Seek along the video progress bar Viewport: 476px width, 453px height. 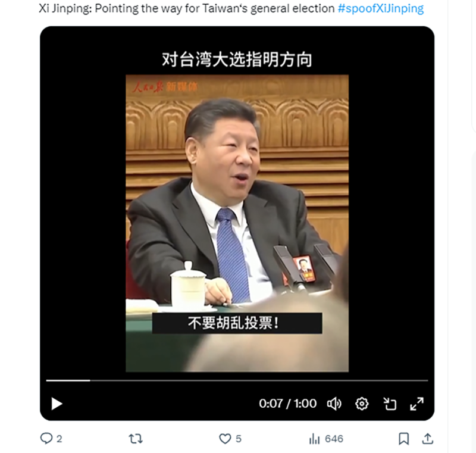pos(237,380)
